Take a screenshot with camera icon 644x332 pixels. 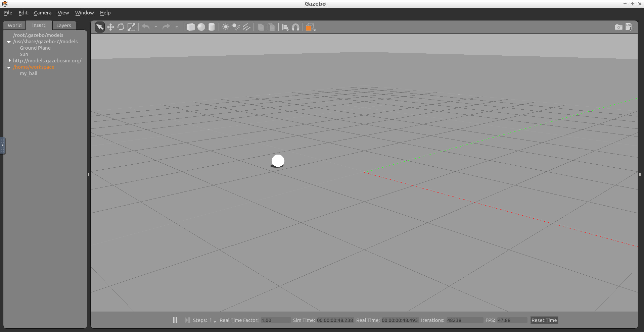pos(618,27)
